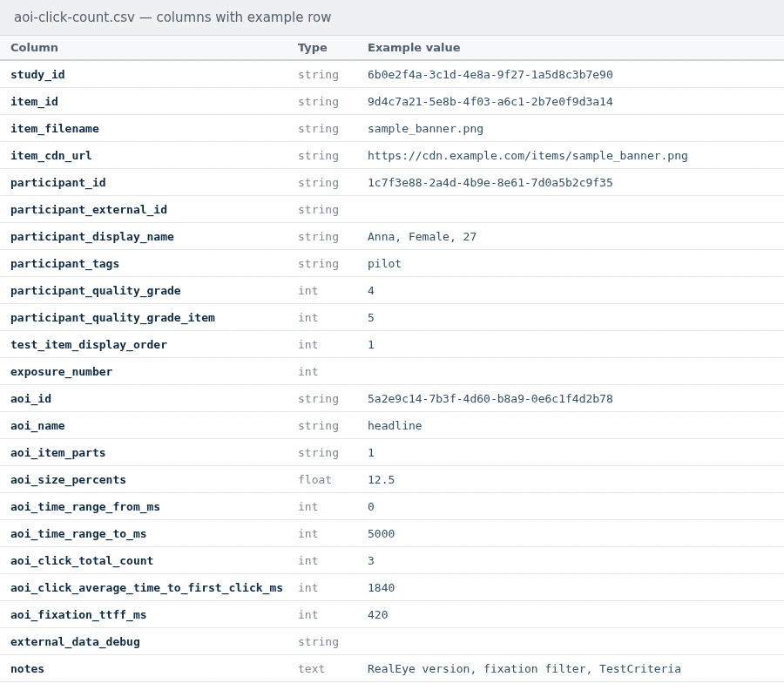Click the example value '12.5'

pos(381,479)
